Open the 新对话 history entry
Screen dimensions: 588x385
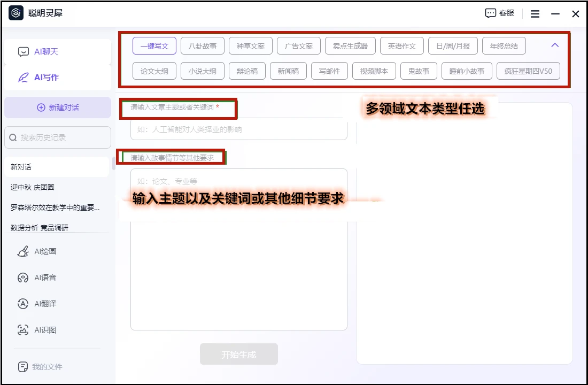(57, 167)
